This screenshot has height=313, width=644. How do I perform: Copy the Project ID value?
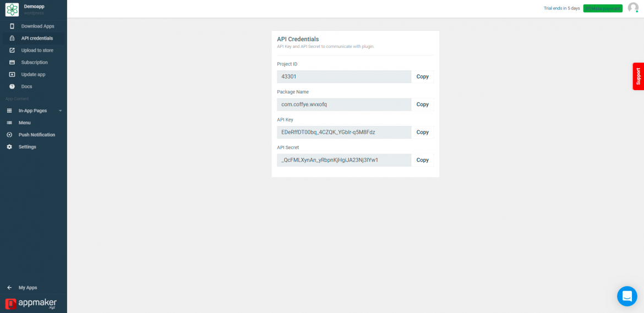point(422,76)
